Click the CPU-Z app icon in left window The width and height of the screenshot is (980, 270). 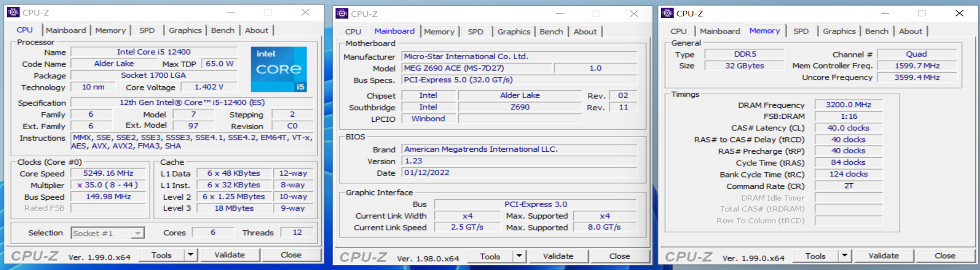coord(13,12)
